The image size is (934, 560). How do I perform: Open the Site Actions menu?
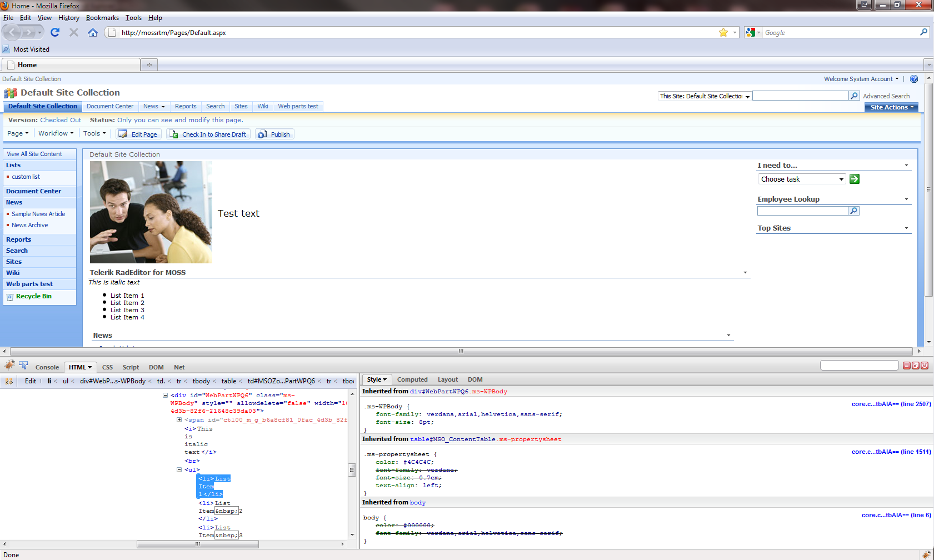[891, 107]
